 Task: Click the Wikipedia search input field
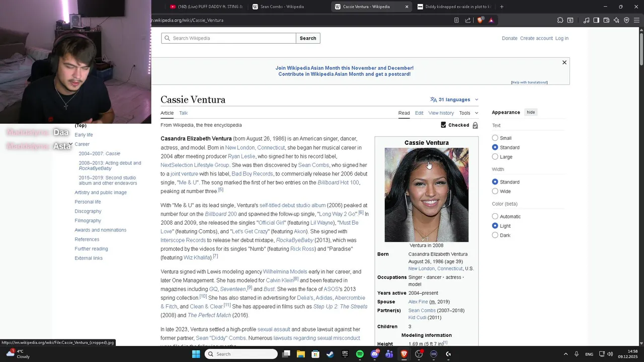(x=228, y=38)
